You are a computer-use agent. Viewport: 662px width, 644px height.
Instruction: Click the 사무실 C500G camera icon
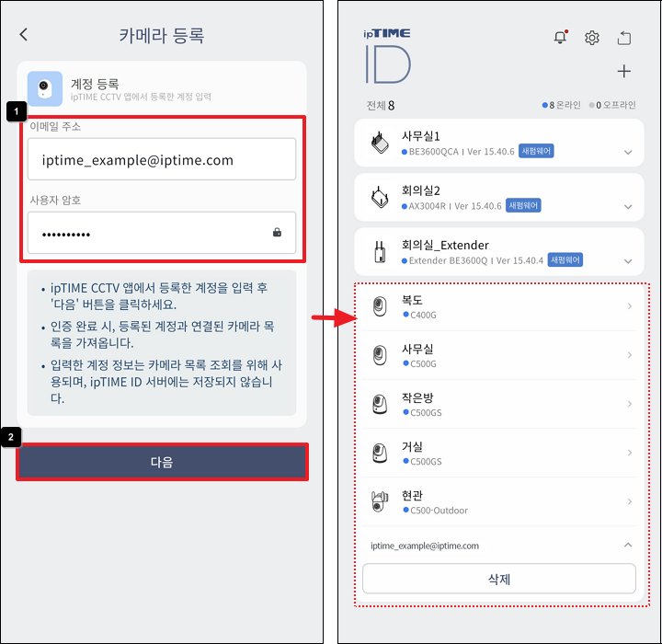click(x=380, y=355)
